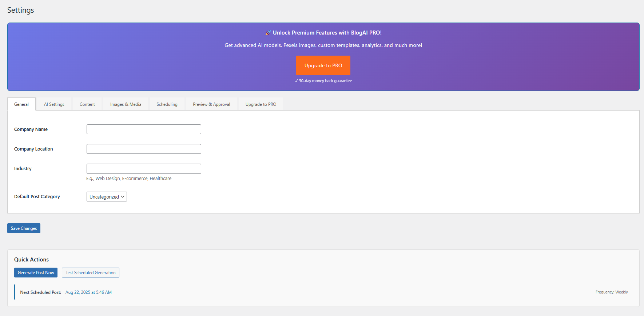Click the Generate Post Now button
The image size is (644, 316).
coord(36,273)
